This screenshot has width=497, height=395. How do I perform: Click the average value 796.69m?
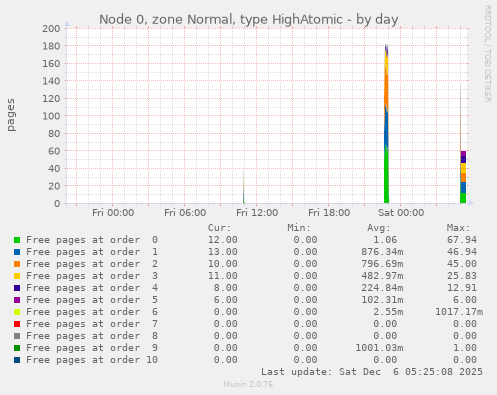382,264
